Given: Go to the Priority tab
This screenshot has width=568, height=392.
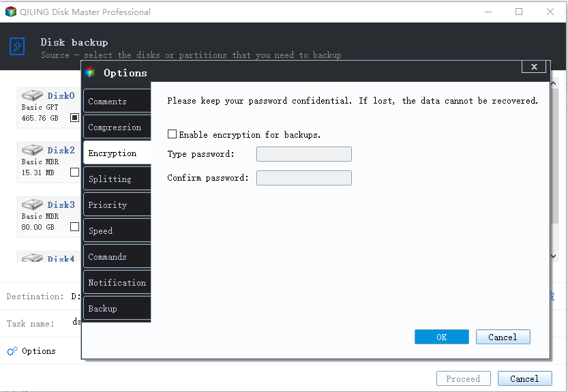Looking at the screenshot, I should (x=117, y=205).
